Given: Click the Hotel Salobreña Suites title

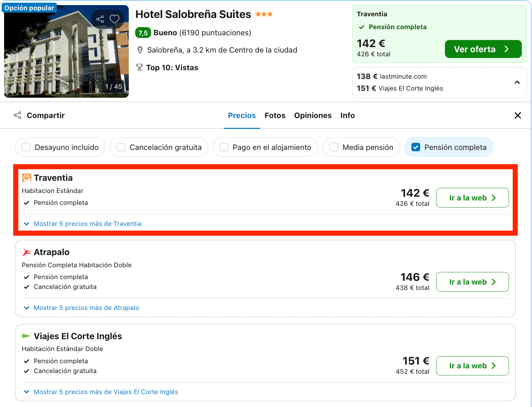Looking at the screenshot, I should (193, 14).
